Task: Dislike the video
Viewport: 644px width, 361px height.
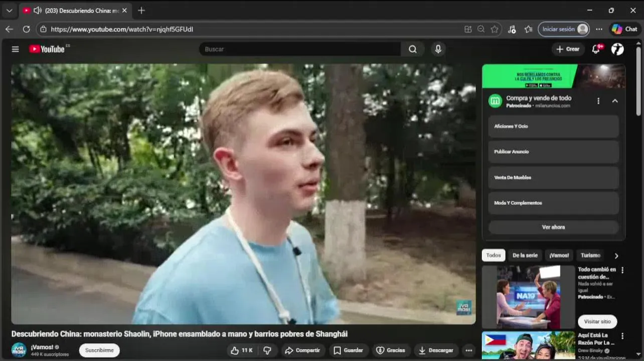Action: (x=267, y=350)
